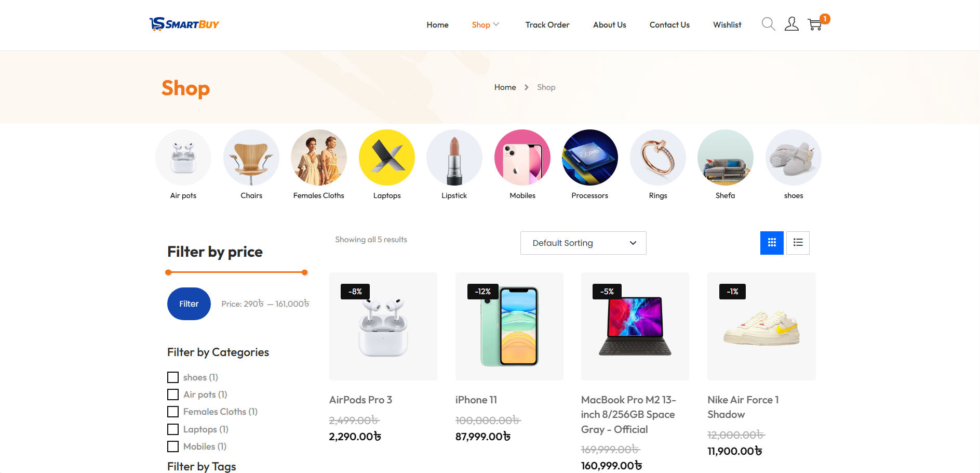This screenshot has width=980, height=473.
Task: Click the price slider's right handle
Action: pyautogui.click(x=305, y=272)
